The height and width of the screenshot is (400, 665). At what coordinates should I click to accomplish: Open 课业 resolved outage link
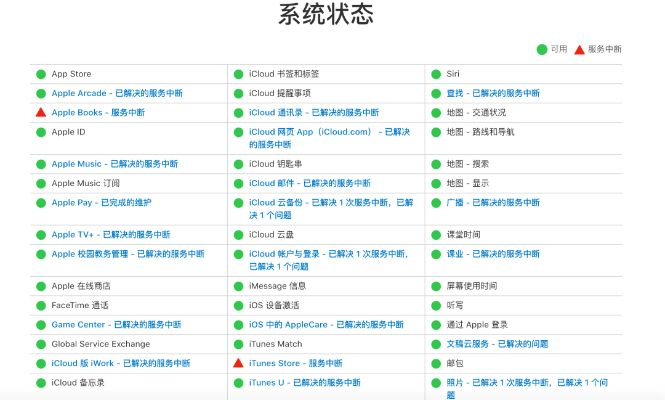coord(493,254)
